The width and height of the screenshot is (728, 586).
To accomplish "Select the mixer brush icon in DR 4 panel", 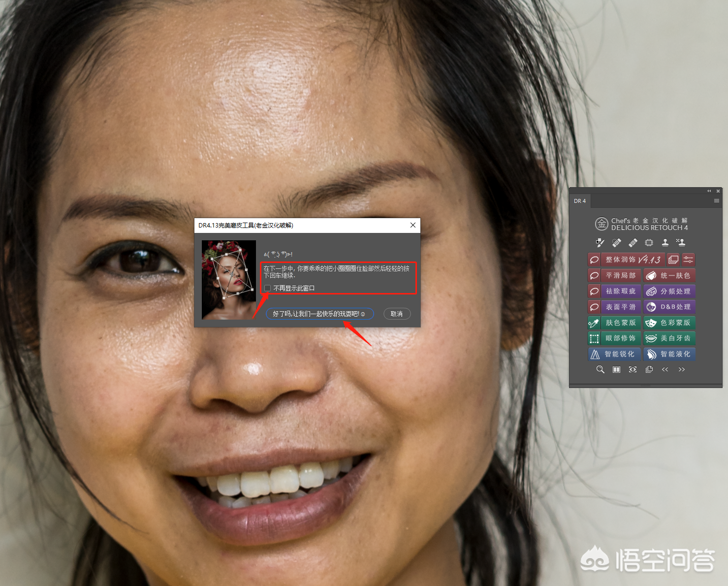I will [x=600, y=242].
